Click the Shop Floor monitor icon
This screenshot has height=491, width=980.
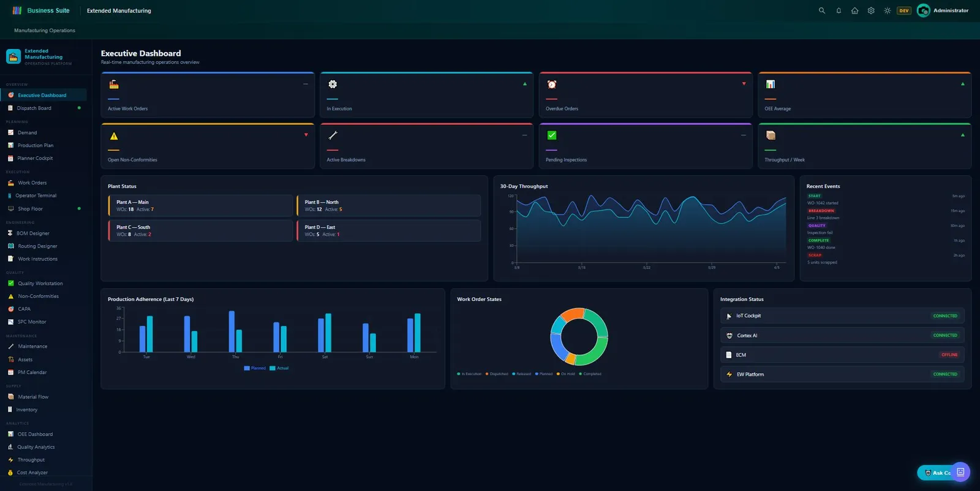coord(10,208)
